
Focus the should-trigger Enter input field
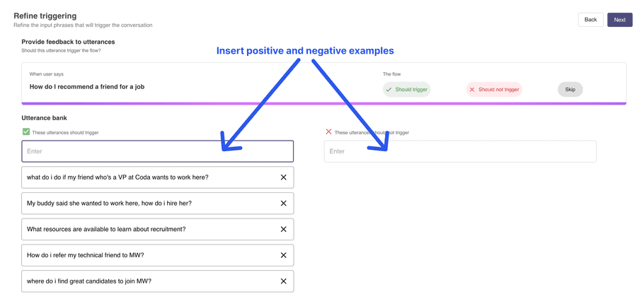(158, 151)
